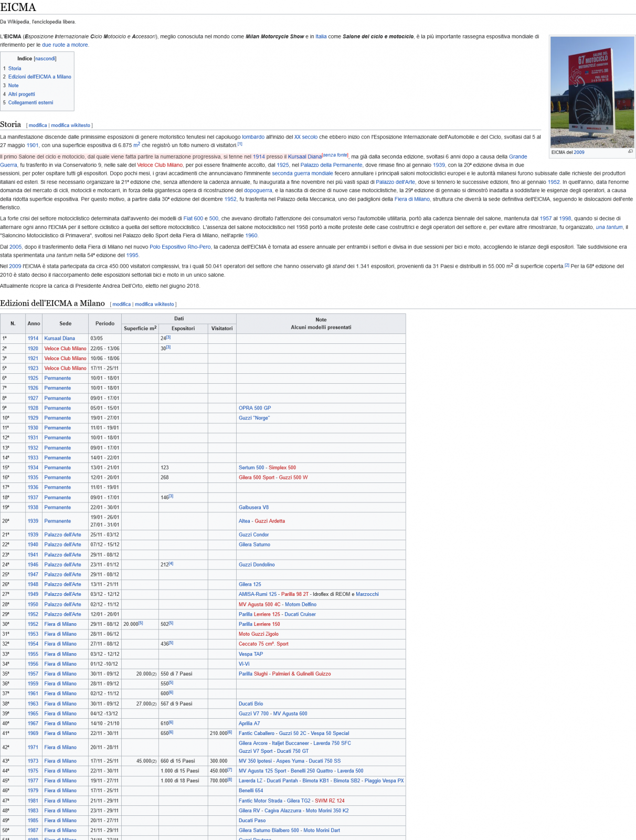Image resolution: width=636 pixels, height=840 pixels.
Task: Click the Anno column header
Action: click(x=34, y=323)
